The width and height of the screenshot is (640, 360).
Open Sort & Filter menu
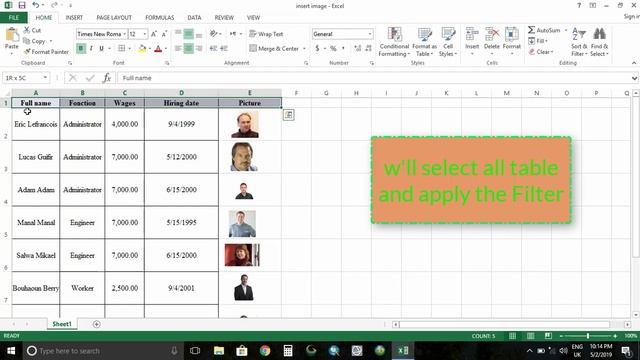pyautogui.click(x=579, y=42)
